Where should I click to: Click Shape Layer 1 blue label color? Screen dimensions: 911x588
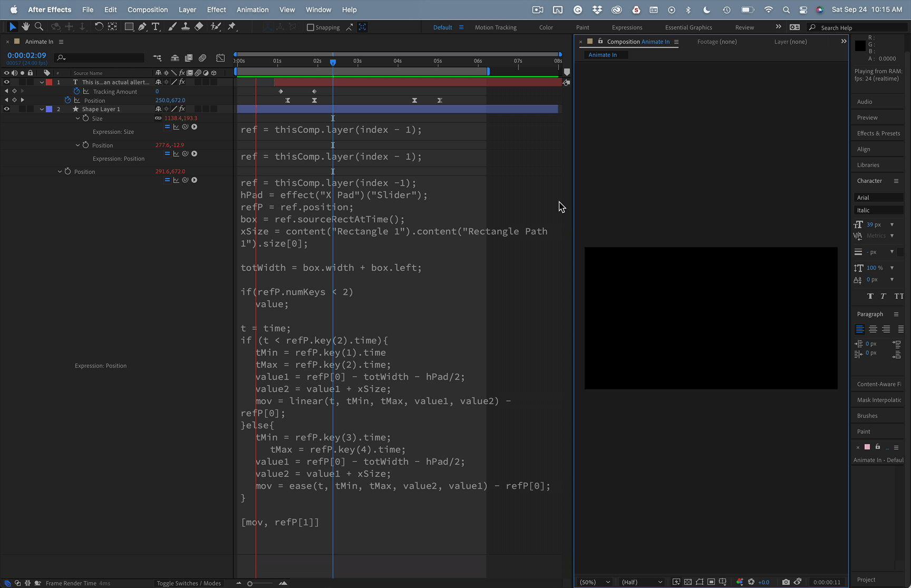pos(49,109)
